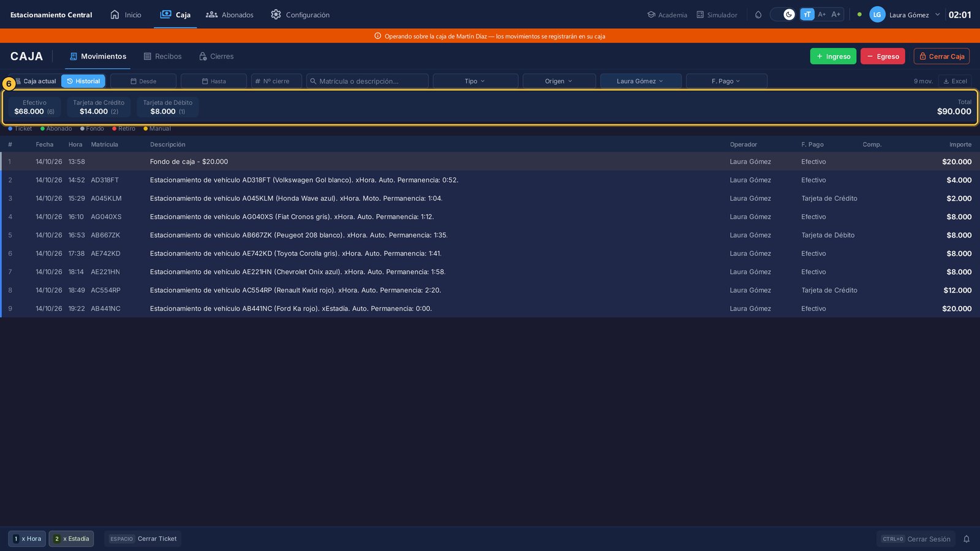The image size is (980, 551).
Task: Open the Configuración settings page
Action: [x=300, y=15]
